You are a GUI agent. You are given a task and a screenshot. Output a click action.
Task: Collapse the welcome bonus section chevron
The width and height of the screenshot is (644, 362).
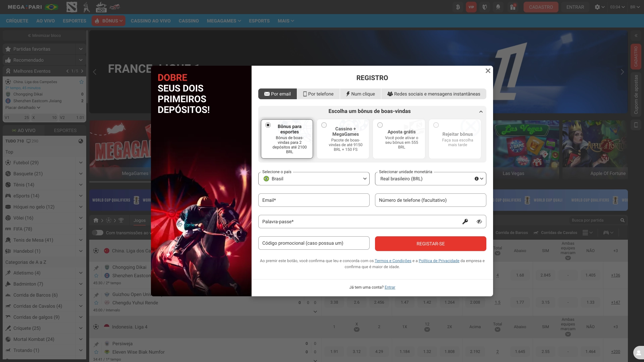click(481, 111)
